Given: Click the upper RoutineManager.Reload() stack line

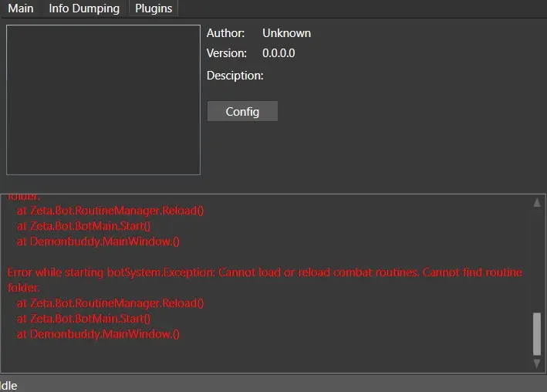Looking at the screenshot, I should [110, 210].
